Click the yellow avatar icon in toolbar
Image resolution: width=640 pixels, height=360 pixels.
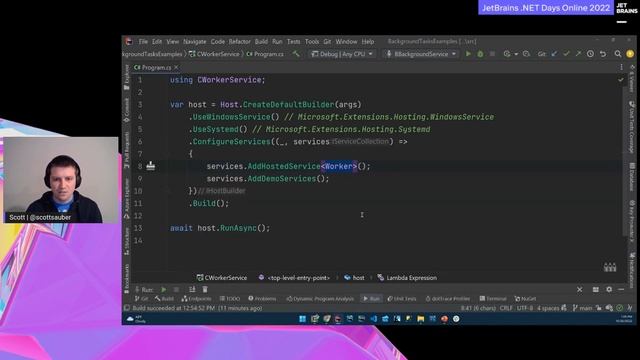630,54
